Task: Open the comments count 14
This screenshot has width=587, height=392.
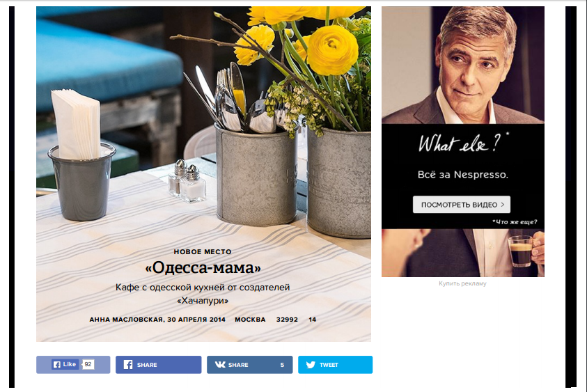Action: 312,320
